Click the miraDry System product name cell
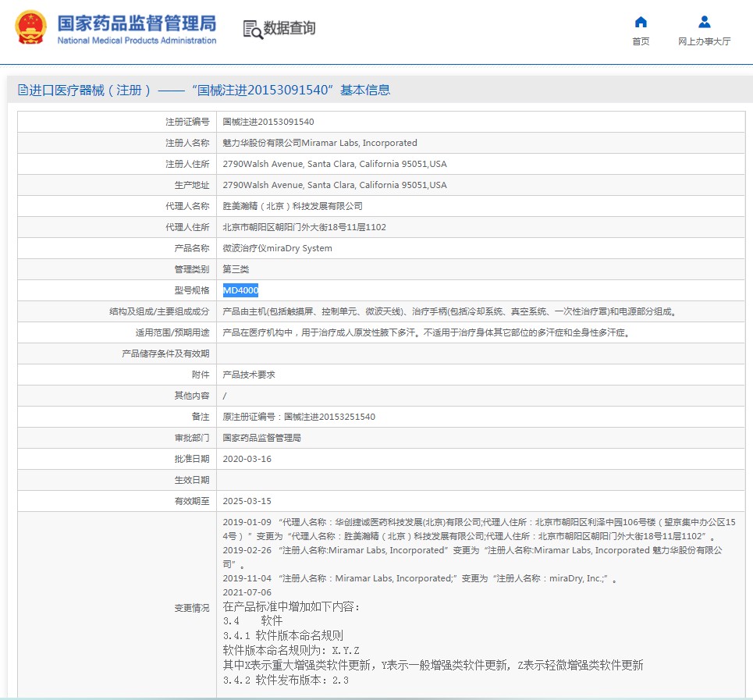 (x=277, y=248)
